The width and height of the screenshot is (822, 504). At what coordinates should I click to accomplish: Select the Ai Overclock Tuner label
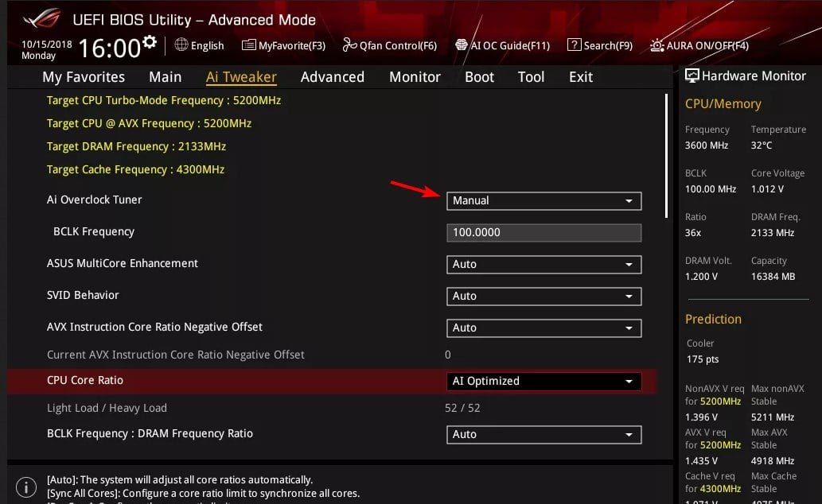[95, 200]
